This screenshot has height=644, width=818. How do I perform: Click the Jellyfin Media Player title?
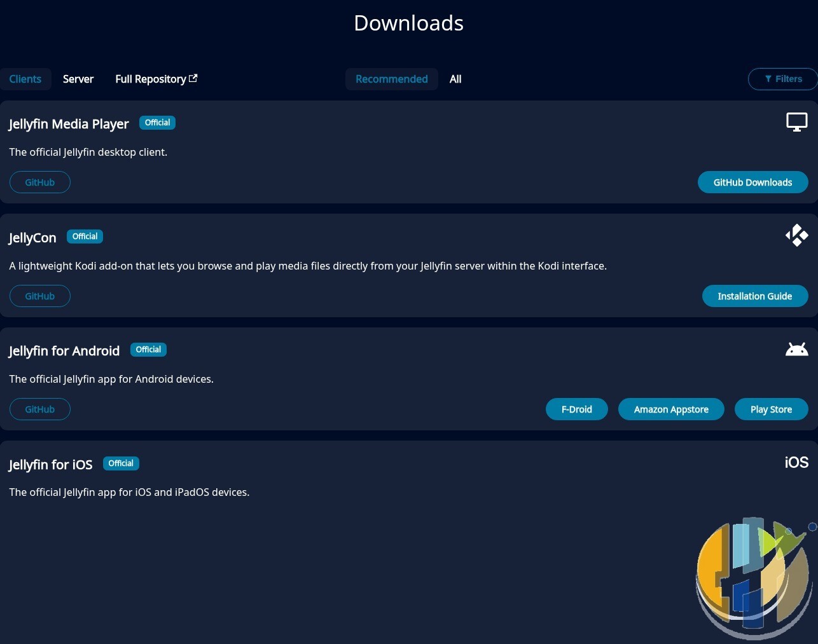pos(69,124)
